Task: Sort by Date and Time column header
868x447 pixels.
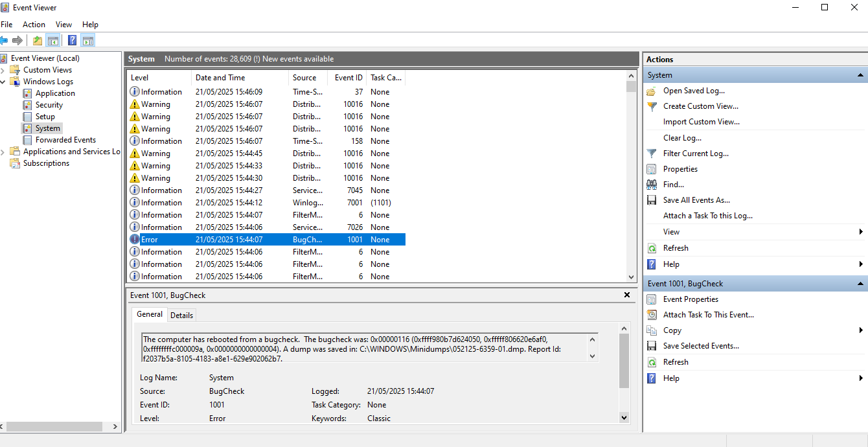Action: point(240,78)
